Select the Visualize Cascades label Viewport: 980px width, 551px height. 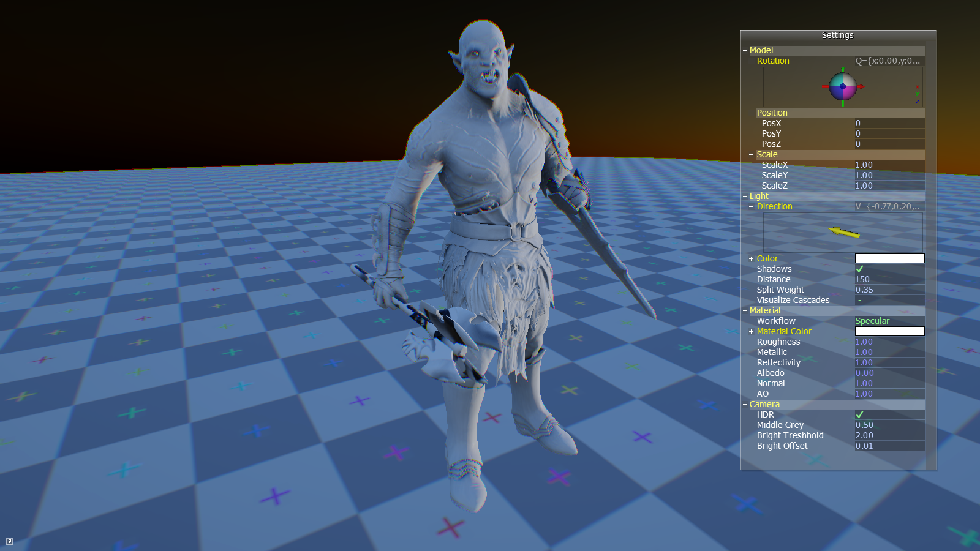click(x=793, y=300)
